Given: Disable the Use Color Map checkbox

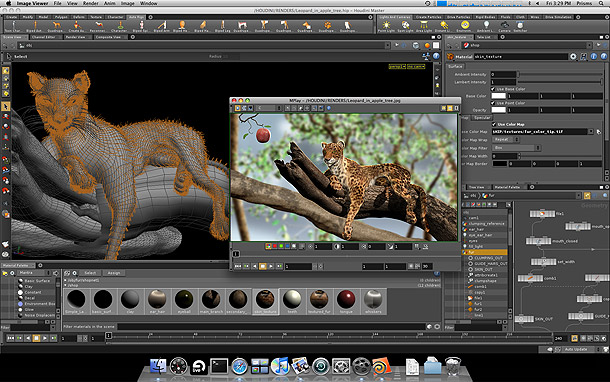Looking at the screenshot, I should [494, 124].
